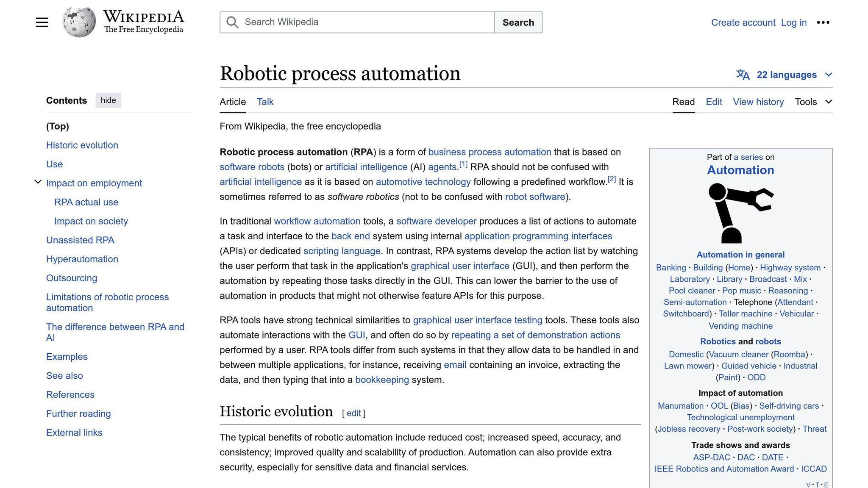This screenshot has height=488, width=868.
Task: Open the hamburger main menu
Action: coord(42,22)
